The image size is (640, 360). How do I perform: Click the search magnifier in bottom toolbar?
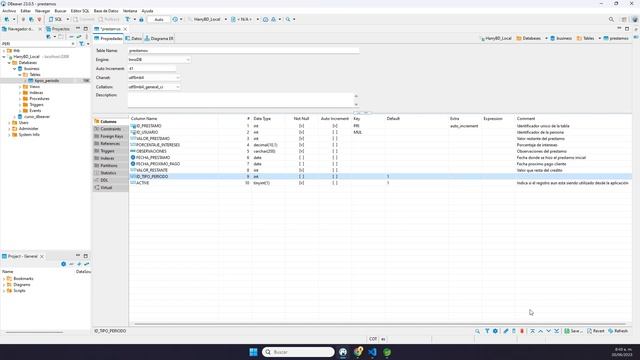point(477,331)
